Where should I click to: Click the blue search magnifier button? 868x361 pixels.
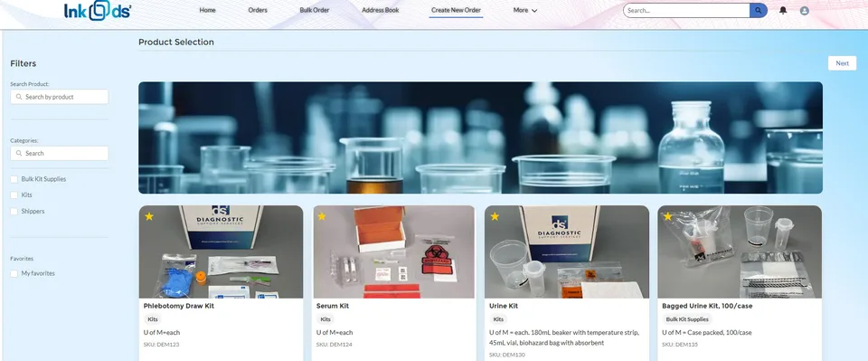point(758,11)
